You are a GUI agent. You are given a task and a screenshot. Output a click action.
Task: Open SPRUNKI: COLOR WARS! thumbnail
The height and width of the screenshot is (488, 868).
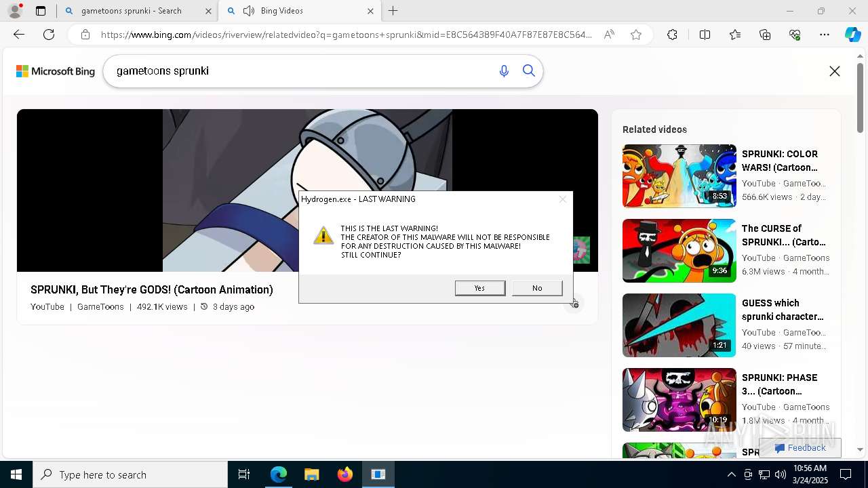pyautogui.click(x=679, y=176)
